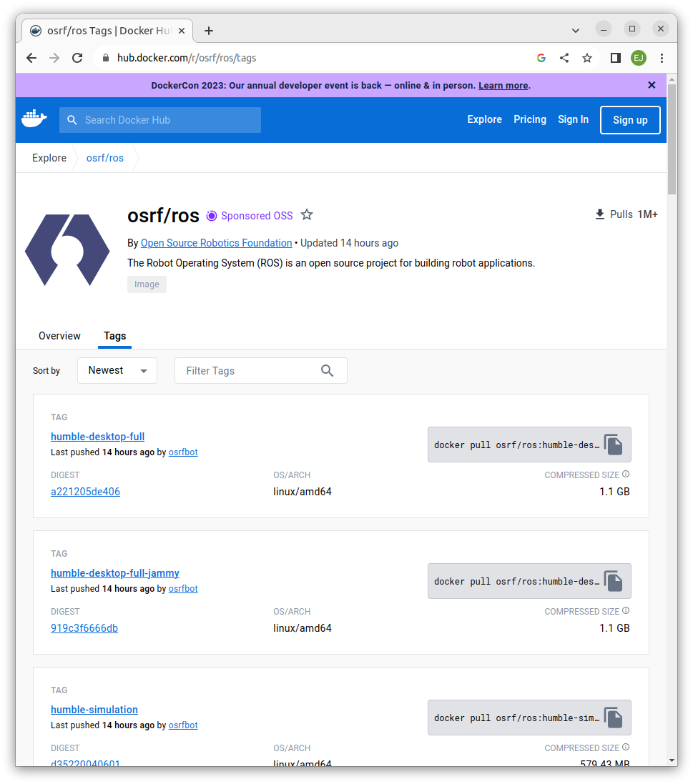Image resolution: width=693 pixels, height=784 pixels.
Task: Copy pull command for humble-desktop-full-jammy
Action: 614,581
